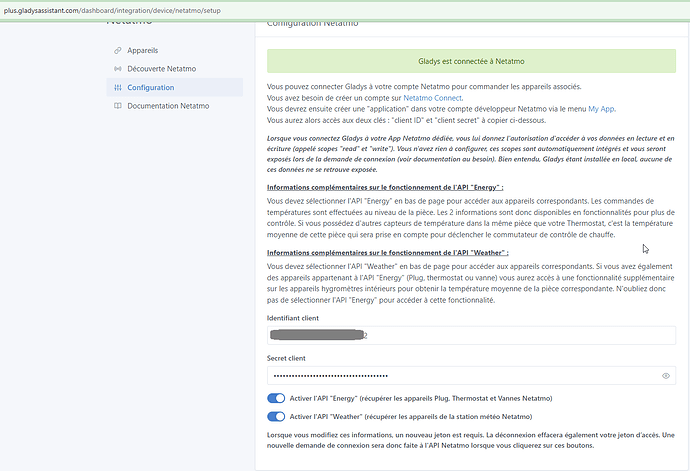Click inside the Secret client password field
The width and height of the screenshot is (690, 471).
tap(460, 376)
